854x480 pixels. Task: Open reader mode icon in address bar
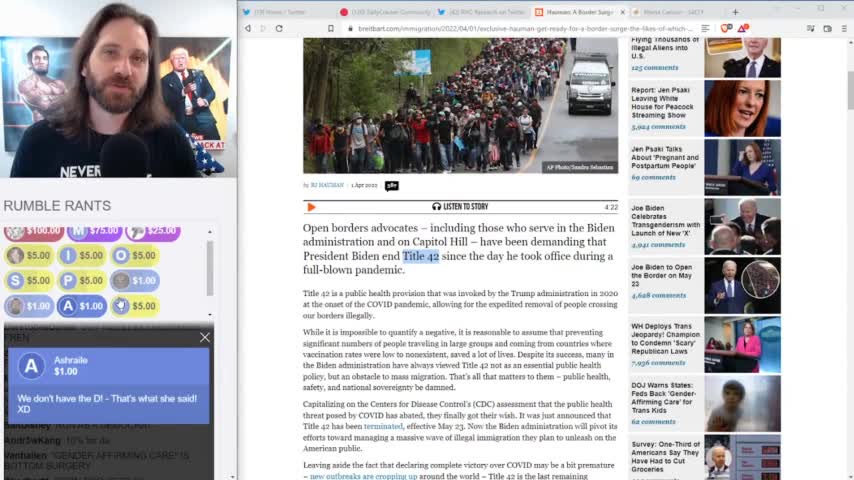[x=705, y=28]
